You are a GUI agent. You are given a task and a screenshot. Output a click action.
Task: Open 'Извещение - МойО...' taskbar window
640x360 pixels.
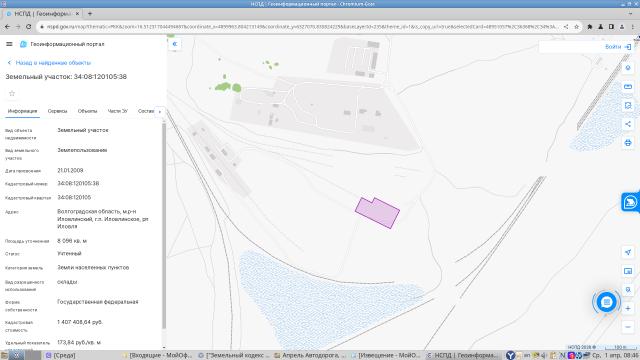click(385, 356)
